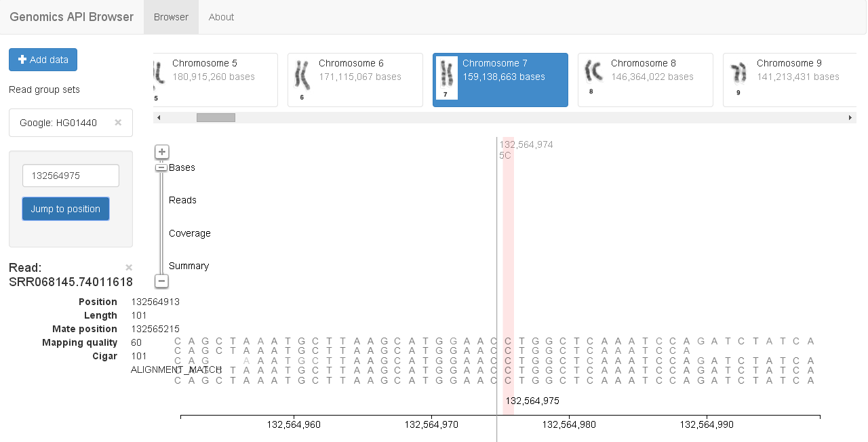The width and height of the screenshot is (868, 442).
Task: Click the Add data button
Action: click(x=43, y=60)
